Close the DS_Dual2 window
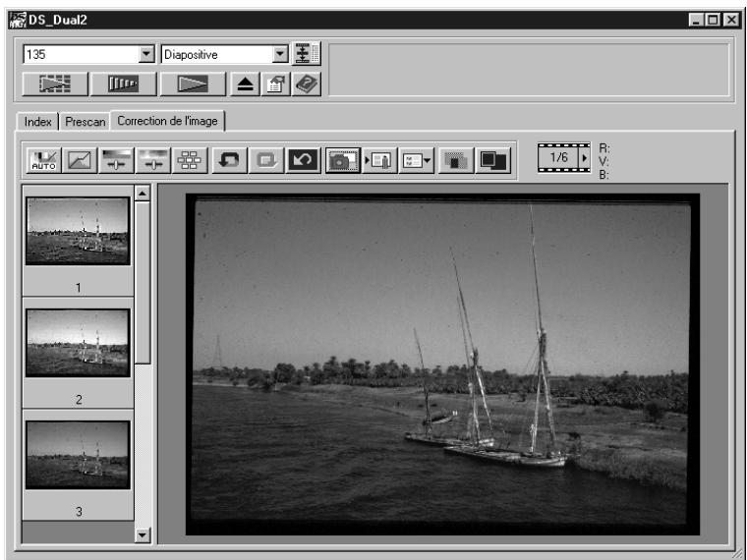The width and height of the screenshot is (747, 560). (x=731, y=20)
